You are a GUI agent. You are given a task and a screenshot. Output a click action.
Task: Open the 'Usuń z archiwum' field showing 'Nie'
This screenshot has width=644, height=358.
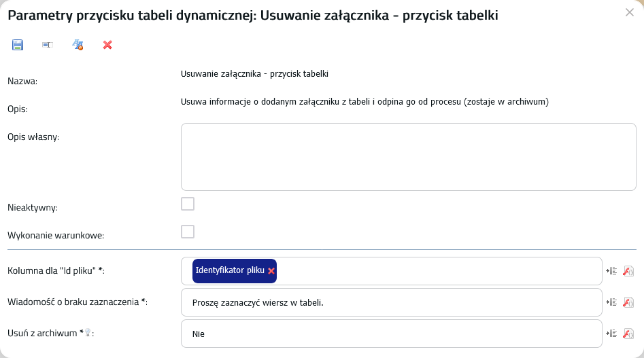coord(392,334)
